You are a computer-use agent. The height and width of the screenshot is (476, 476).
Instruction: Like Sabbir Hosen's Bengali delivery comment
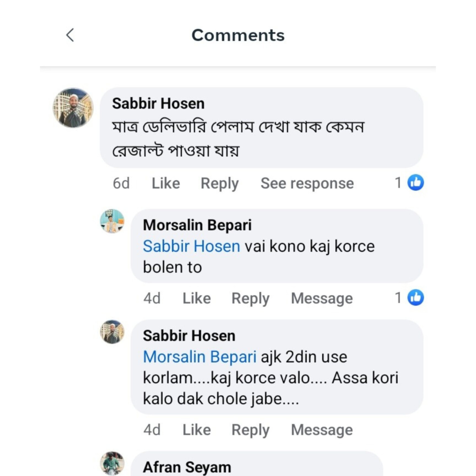(166, 183)
